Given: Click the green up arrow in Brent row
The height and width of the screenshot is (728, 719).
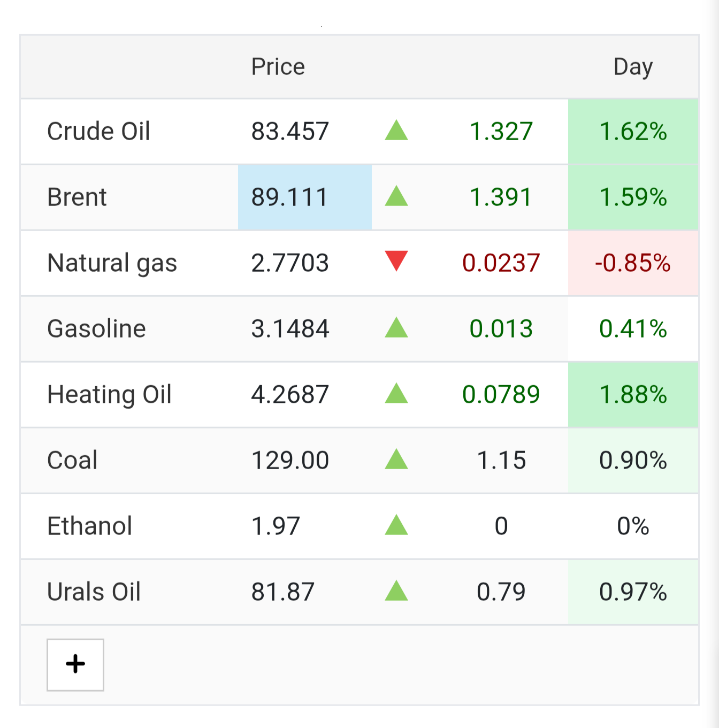Looking at the screenshot, I should coord(396,196).
